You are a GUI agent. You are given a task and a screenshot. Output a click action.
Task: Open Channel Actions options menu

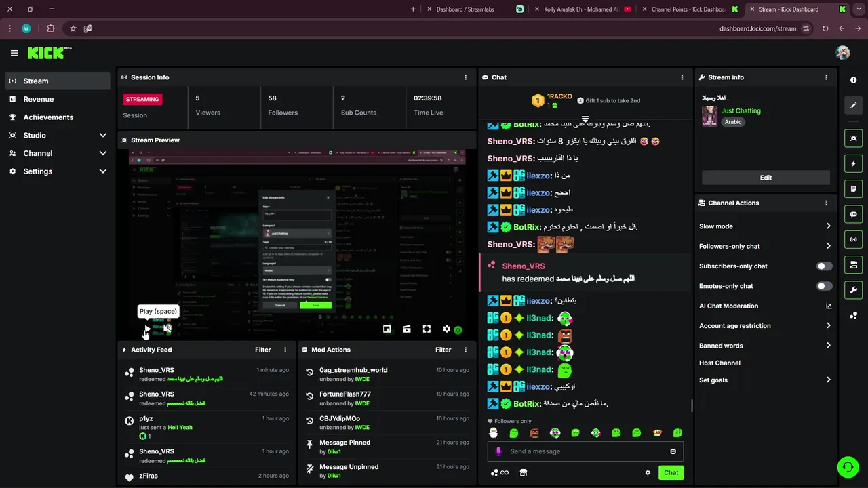click(x=826, y=203)
